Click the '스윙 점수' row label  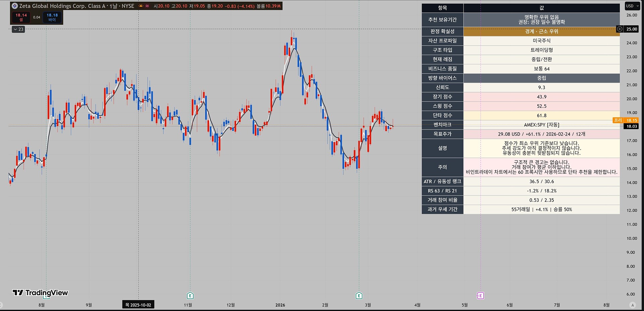coord(442,106)
